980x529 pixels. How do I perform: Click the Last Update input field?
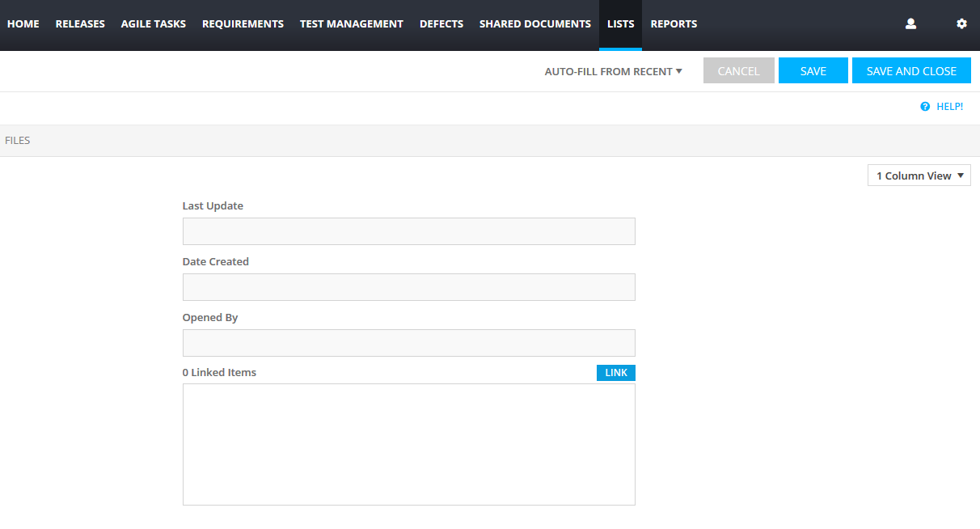[408, 231]
